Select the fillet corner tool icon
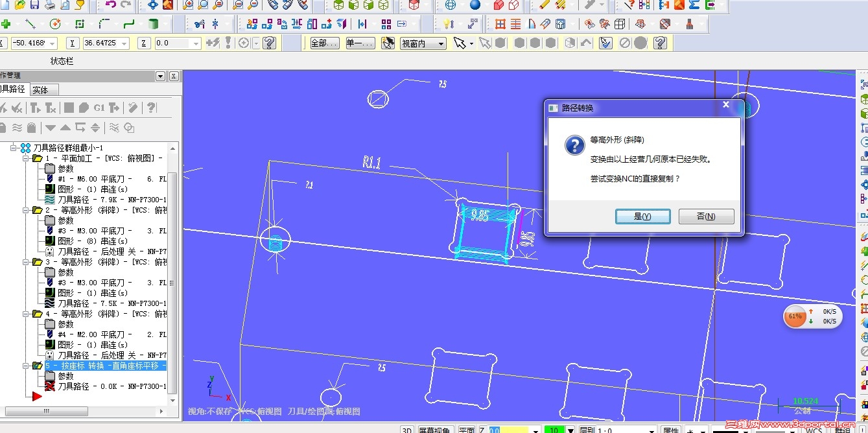 click(x=104, y=24)
